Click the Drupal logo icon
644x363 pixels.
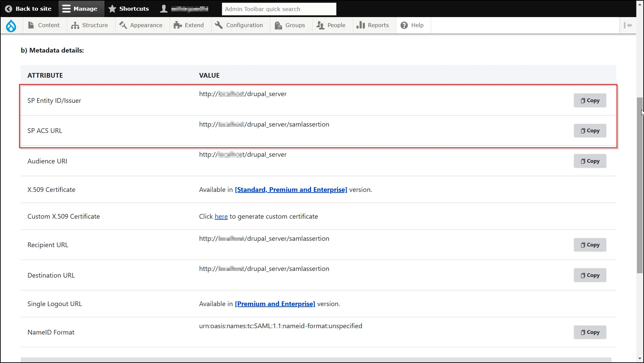[11, 25]
